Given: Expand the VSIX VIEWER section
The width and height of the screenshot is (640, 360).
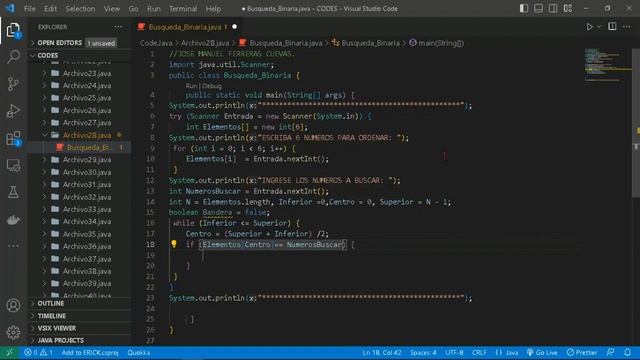Looking at the screenshot, I should pos(80,328).
